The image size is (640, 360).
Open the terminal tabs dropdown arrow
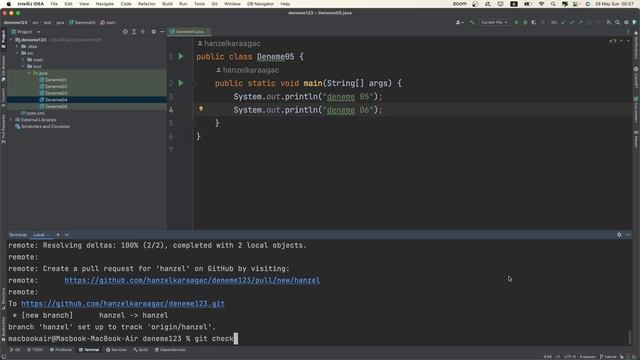point(67,235)
